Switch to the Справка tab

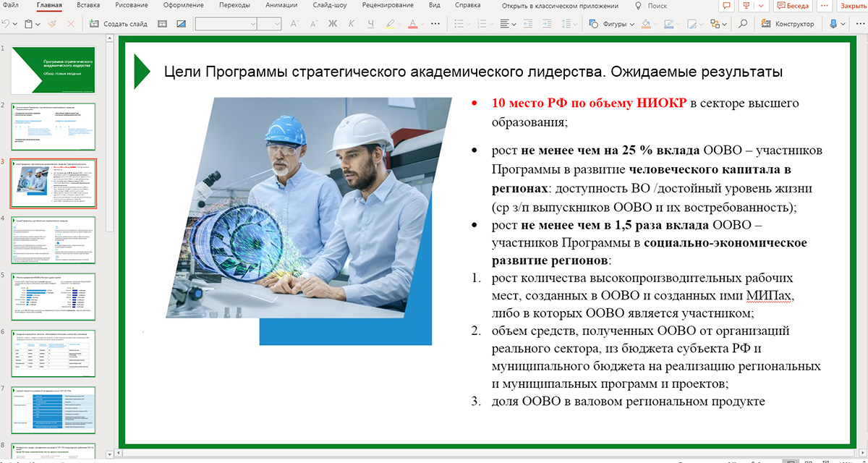pos(467,5)
